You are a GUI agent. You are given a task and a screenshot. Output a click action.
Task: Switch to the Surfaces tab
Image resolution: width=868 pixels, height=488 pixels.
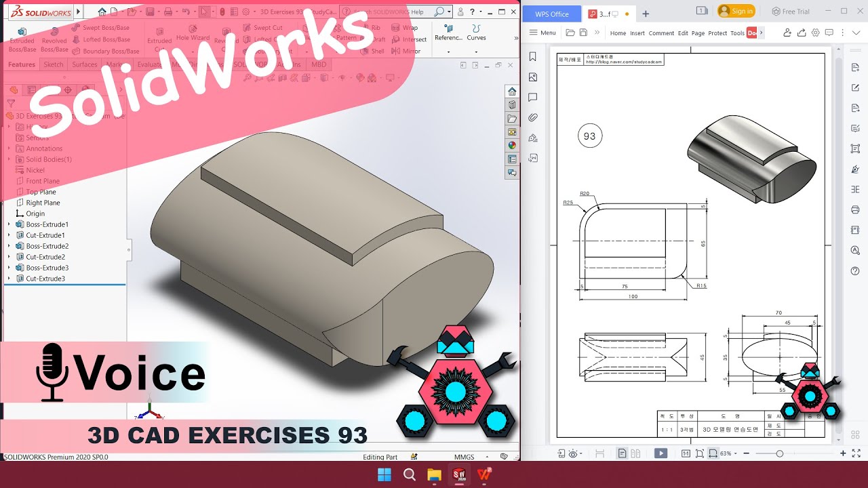85,64
